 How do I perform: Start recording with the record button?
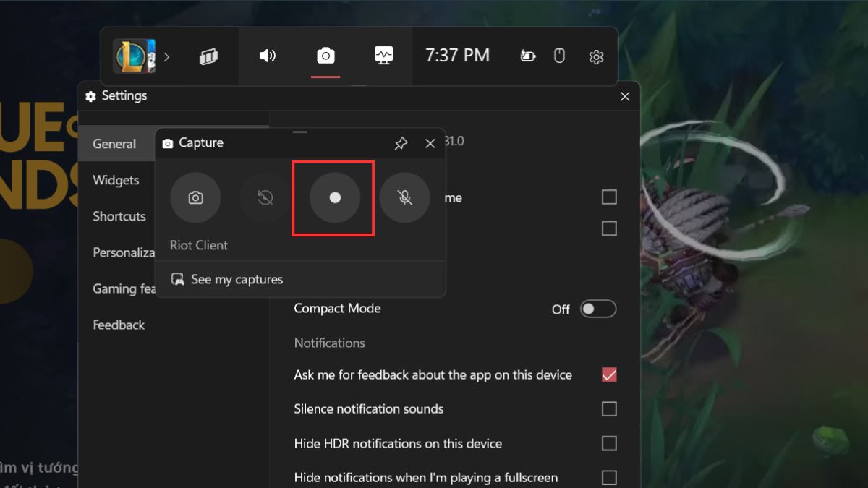(335, 197)
